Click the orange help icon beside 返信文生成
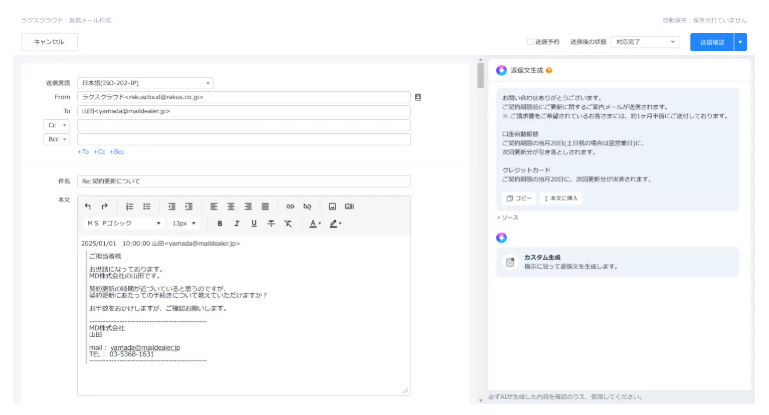 (549, 70)
